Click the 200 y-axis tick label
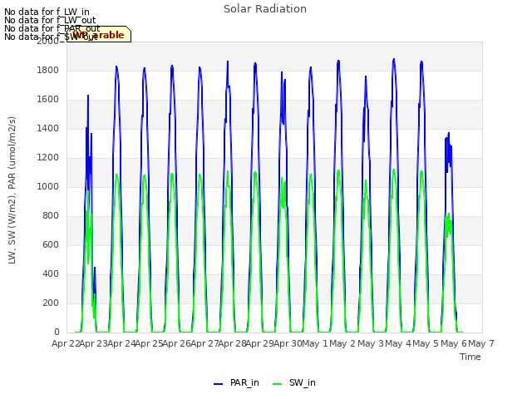Screen dimensions: 532x399 51,303
